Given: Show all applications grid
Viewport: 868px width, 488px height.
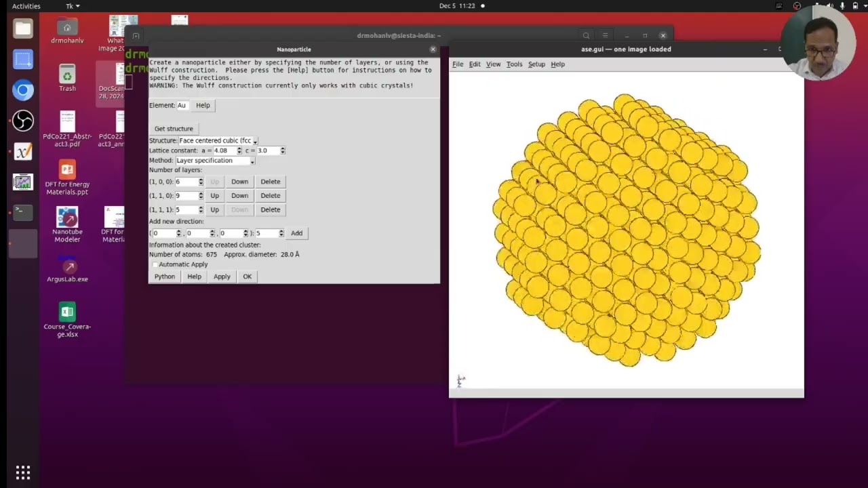Looking at the screenshot, I should point(22,472).
